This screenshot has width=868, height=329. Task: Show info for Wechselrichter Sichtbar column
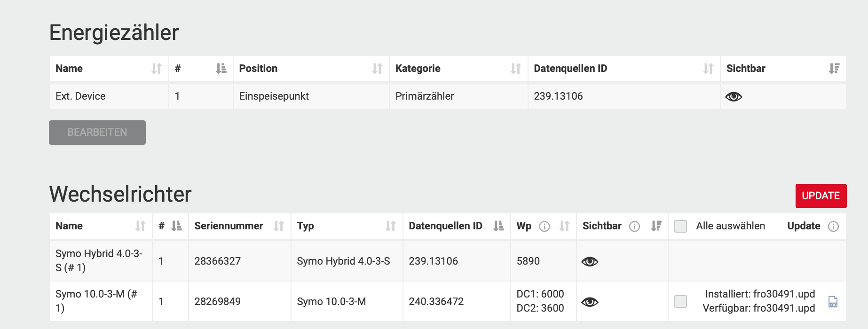pyautogui.click(x=634, y=227)
